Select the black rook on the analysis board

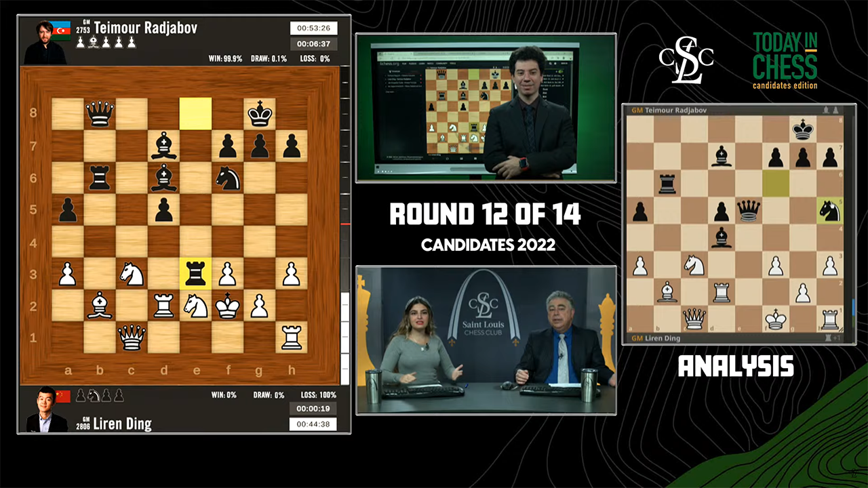[667, 184]
